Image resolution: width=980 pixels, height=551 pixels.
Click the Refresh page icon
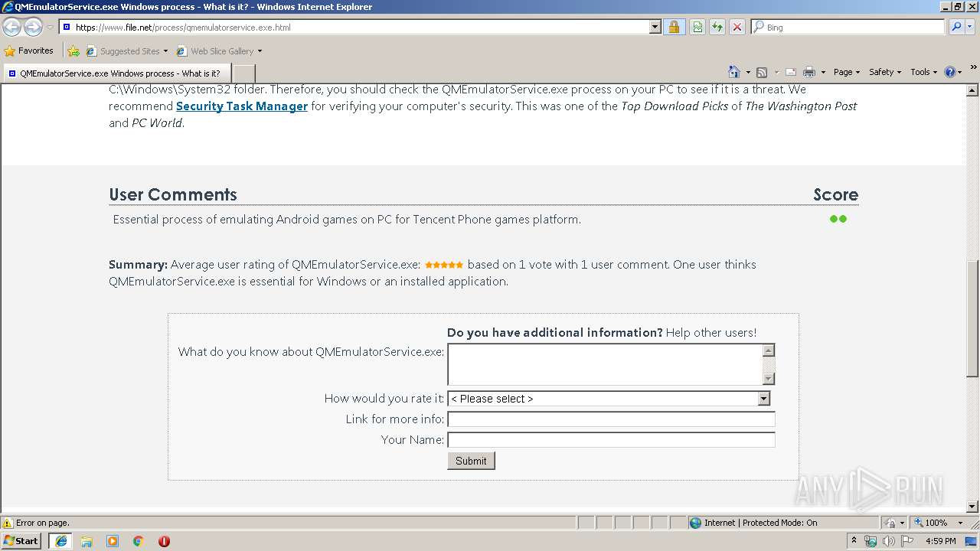[717, 27]
